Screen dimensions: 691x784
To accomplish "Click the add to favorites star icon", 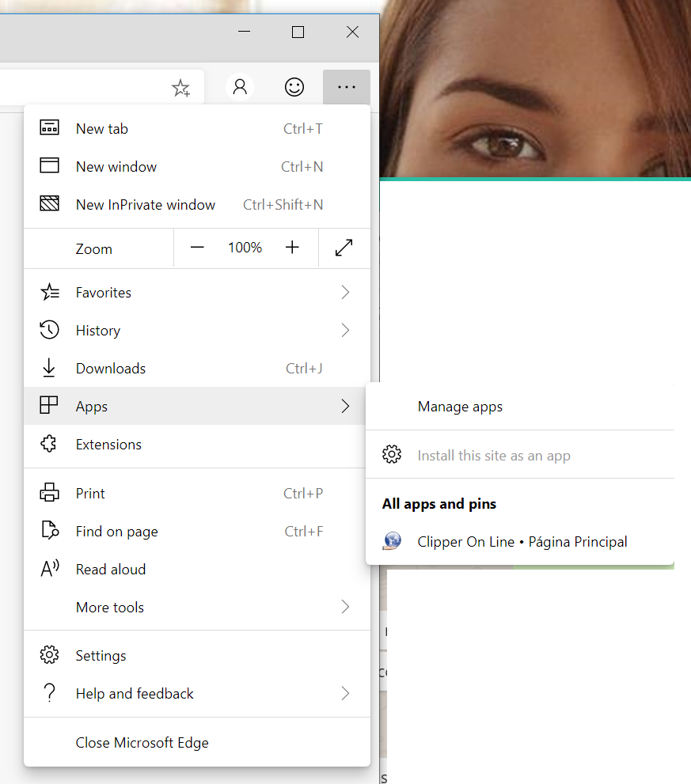I will 180,88.
